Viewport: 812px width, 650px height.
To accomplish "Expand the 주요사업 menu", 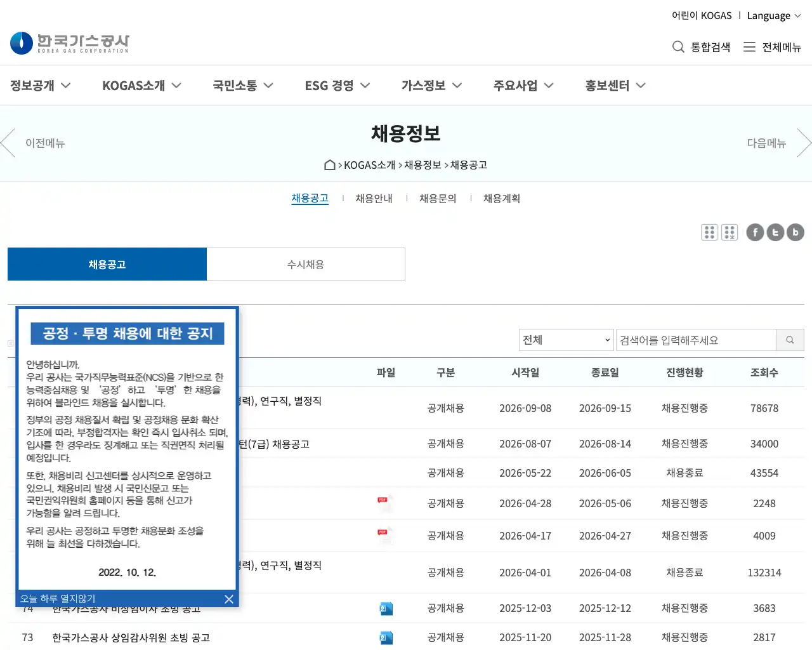I will [x=523, y=85].
